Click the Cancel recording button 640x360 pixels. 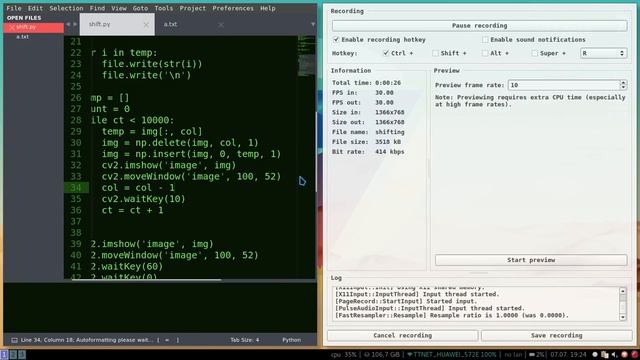[x=402, y=336]
